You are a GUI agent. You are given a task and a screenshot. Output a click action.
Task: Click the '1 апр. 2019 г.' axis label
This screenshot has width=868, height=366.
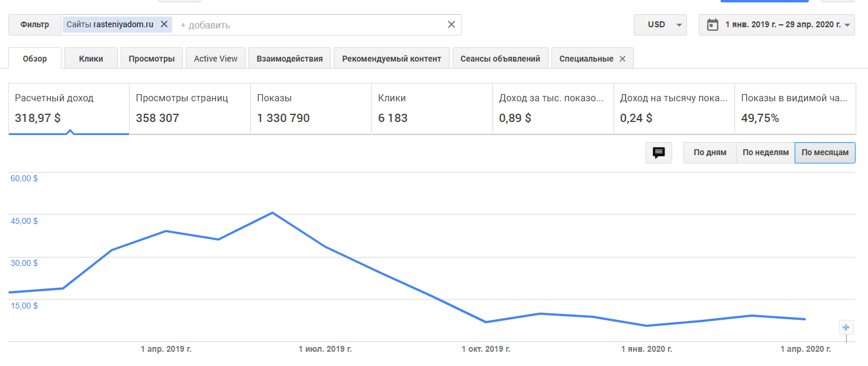point(166,349)
